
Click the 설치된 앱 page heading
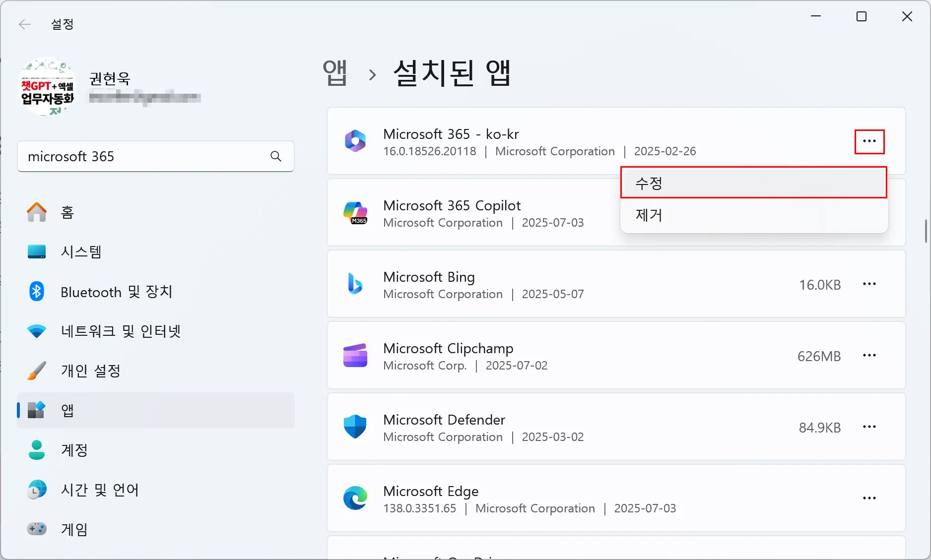pos(452,73)
